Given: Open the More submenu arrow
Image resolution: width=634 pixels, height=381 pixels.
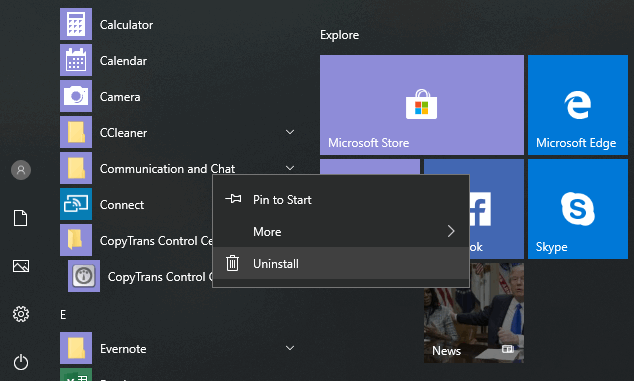Looking at the screenshot, I should click(451, 231).
